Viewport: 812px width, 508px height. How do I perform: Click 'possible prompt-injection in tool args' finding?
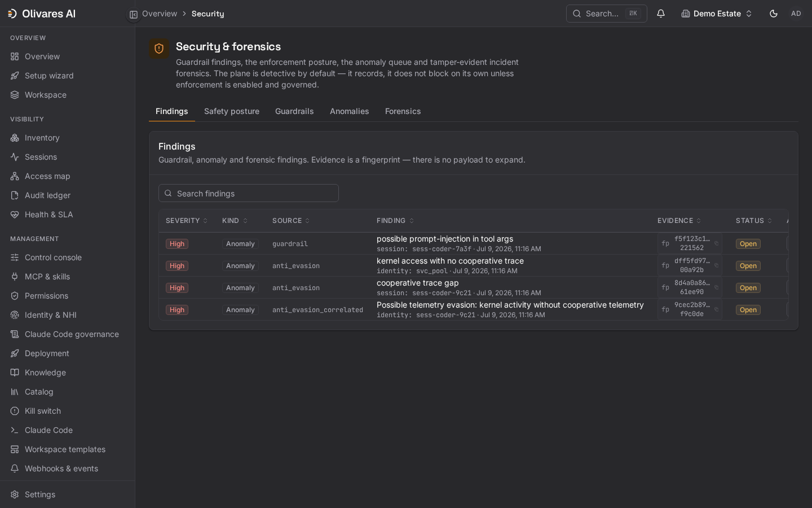(445, 239)
